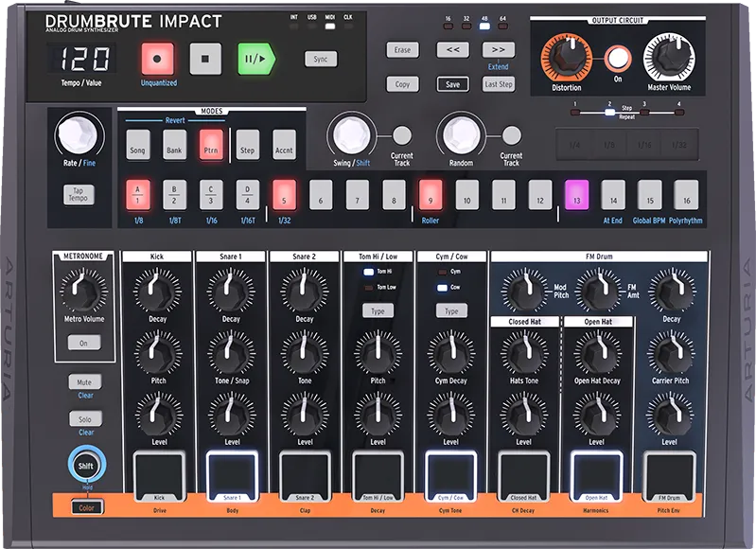Click the blue-ringed Shift button
This screenshot has height=549, width=756.
(86, 465)
